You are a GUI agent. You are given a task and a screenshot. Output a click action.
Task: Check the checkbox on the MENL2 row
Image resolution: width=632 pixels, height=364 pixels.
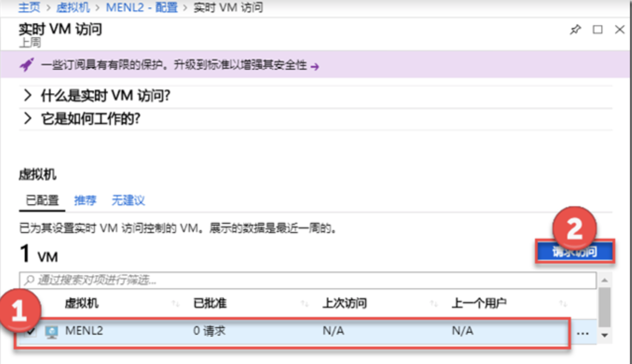point(30,332)
